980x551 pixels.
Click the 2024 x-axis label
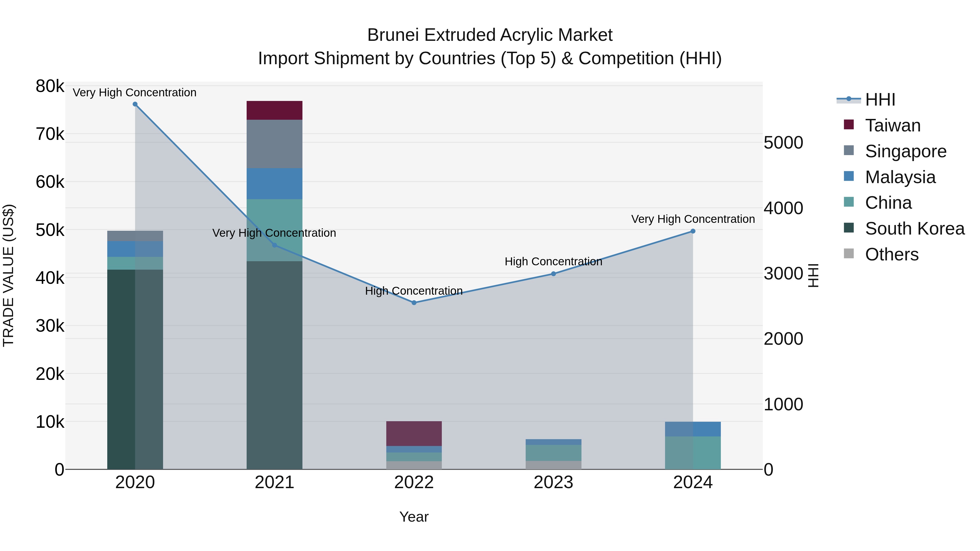693,482
